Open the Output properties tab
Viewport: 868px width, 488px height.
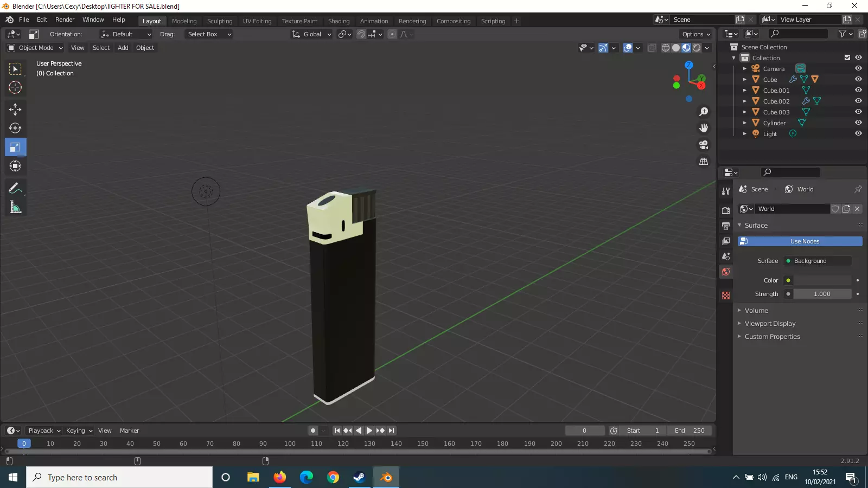(726, 226)
